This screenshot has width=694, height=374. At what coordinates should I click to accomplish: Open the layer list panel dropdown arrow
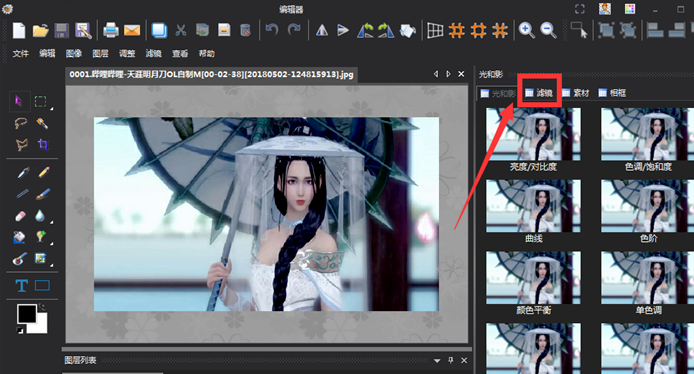point(437,360)
